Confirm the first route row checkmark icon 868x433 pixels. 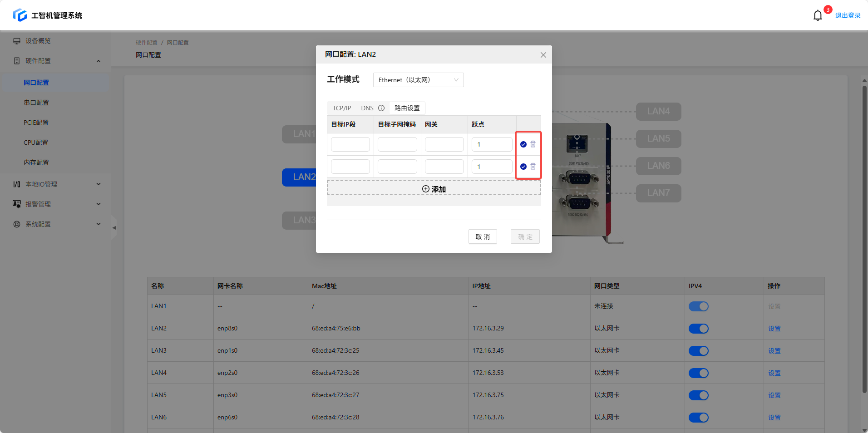coord(523,144)
